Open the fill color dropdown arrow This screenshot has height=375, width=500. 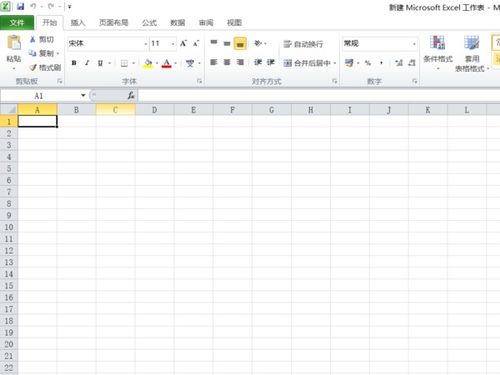coord(157,63)
